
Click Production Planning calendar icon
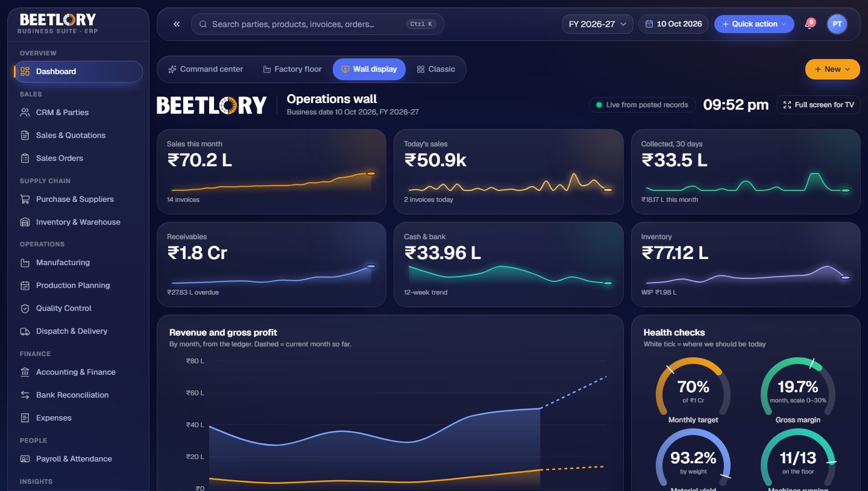[25, 285]
